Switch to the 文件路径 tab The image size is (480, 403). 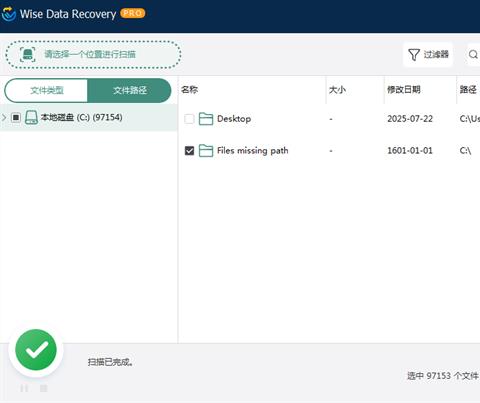129,90
